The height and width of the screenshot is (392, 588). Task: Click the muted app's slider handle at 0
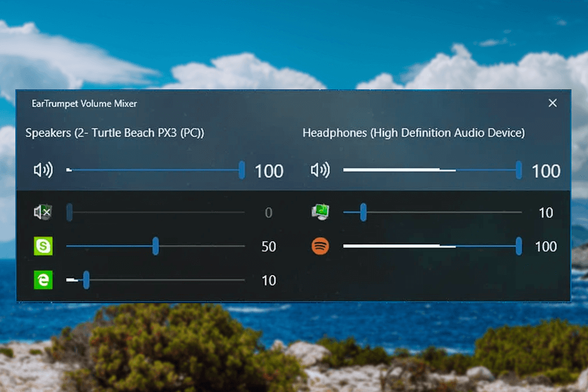pyautogui.click(x=69, y=213)
